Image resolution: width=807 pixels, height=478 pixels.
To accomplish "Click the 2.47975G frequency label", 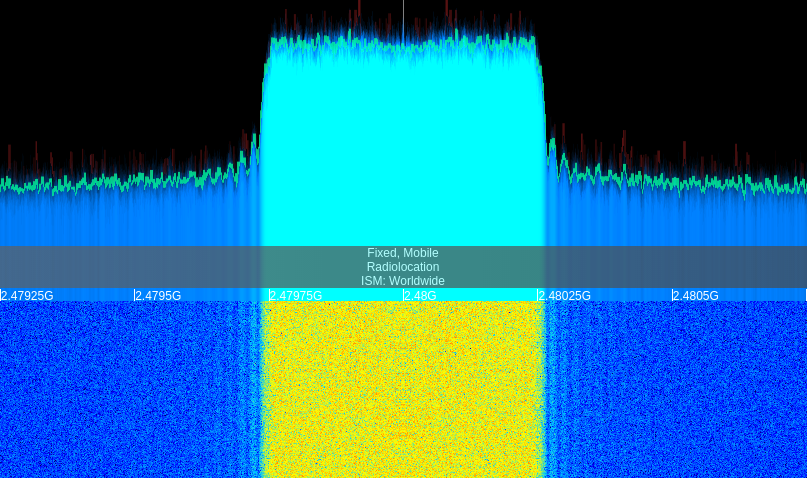I will click(296, 295).
